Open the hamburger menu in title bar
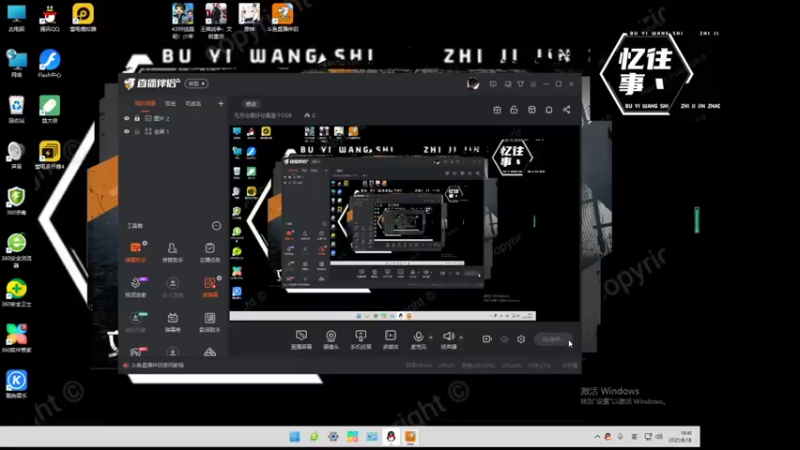 (533, 84)
